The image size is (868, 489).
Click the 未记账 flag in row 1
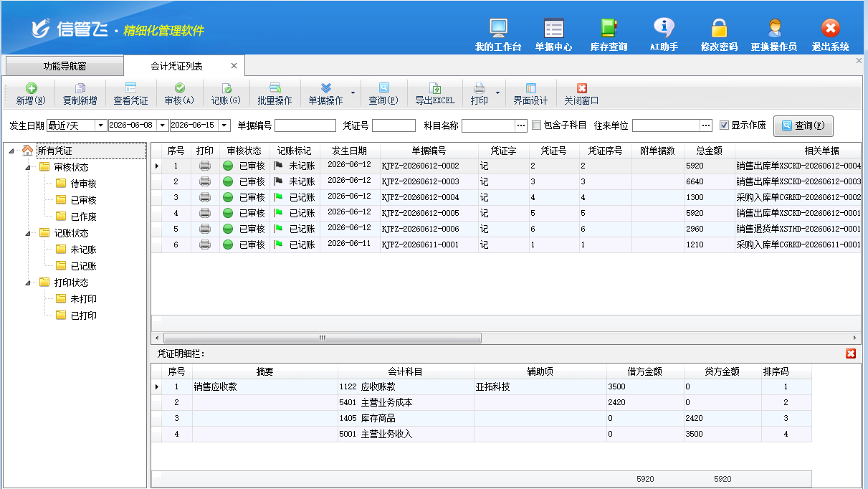pos(278,166)
